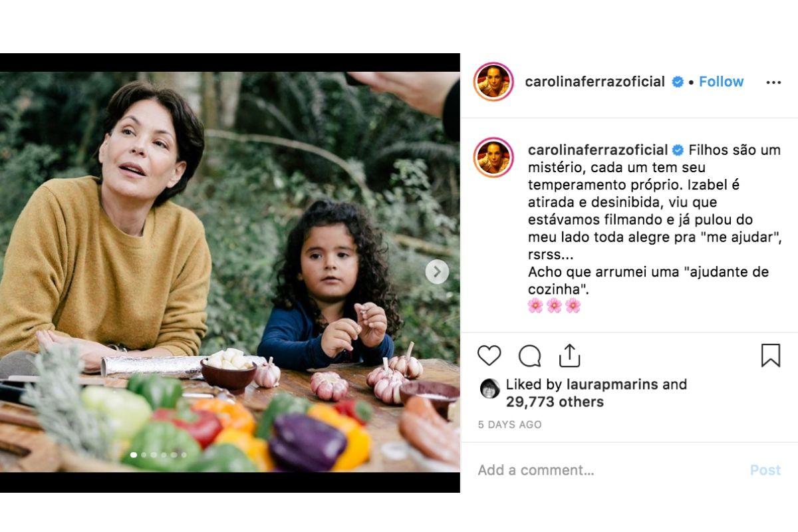This screenshot has width=798, height=532.
Task: Click the verified badge in the post header
Action: pos(678,82)
